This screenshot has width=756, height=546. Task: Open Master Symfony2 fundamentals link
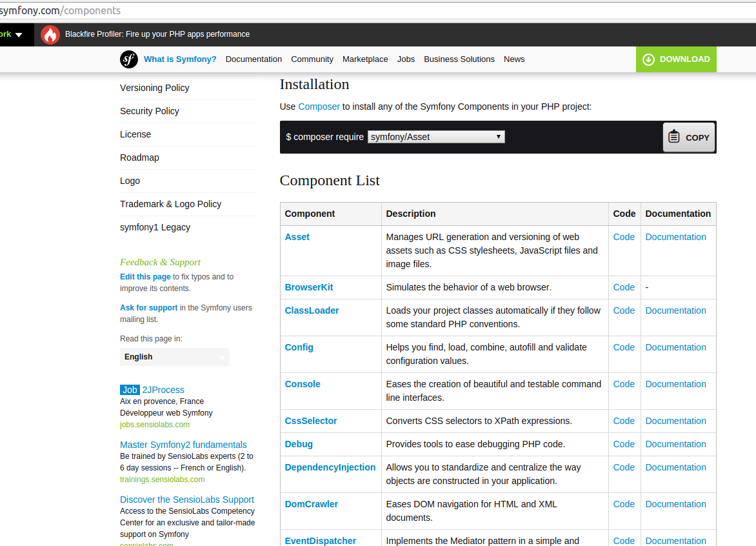(183, 445)
